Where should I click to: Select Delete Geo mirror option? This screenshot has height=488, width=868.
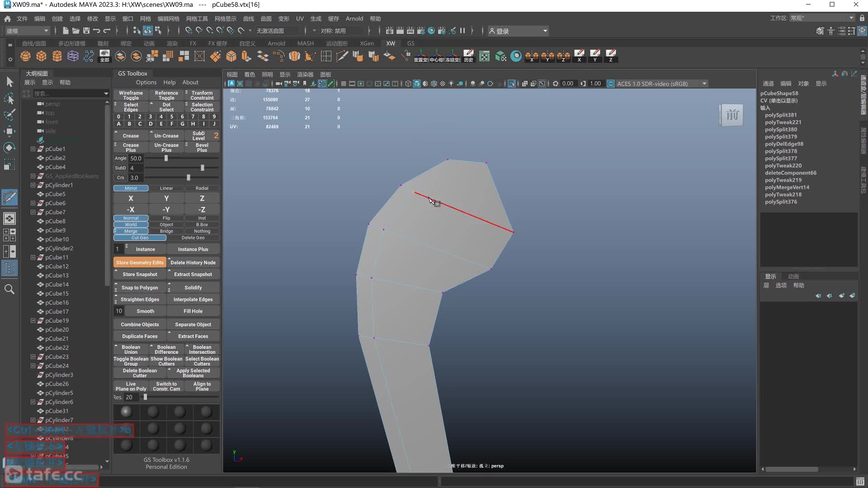click(193, 238)
